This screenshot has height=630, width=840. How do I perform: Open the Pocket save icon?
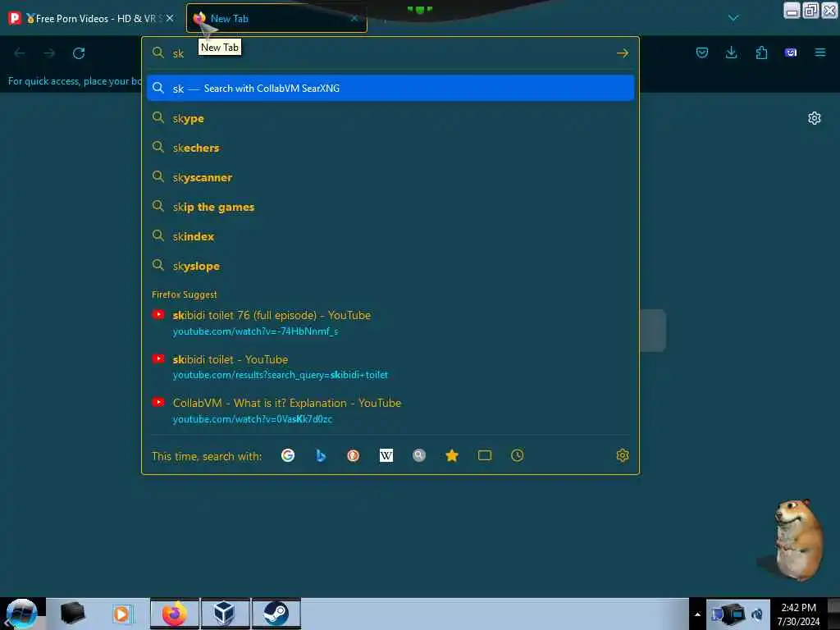tap(702, 52)
